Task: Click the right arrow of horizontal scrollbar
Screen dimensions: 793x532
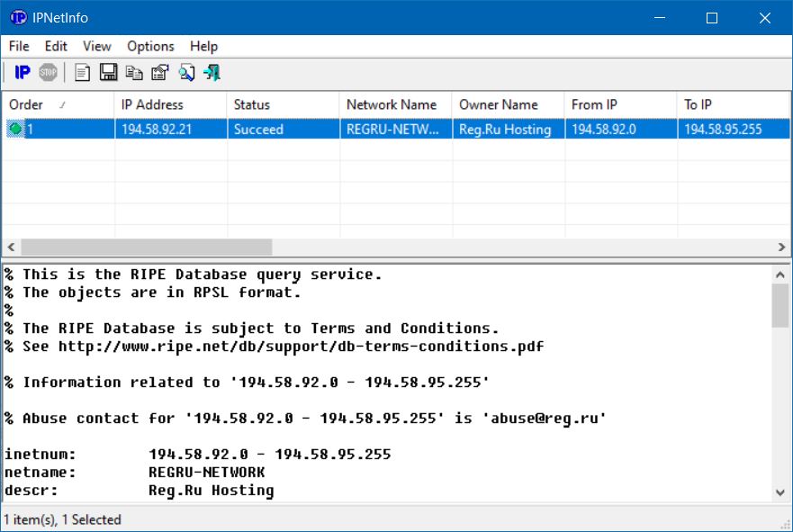Action: point(781,248)
